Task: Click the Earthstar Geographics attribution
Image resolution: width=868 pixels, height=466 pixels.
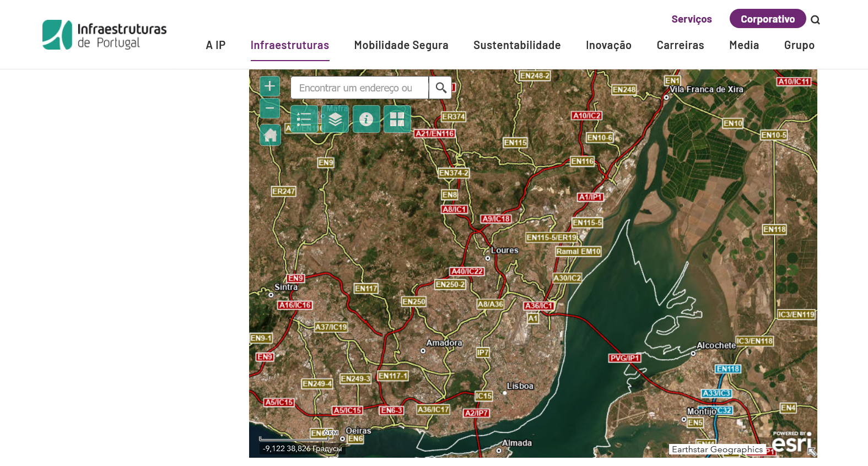Action: click(718, 449)
